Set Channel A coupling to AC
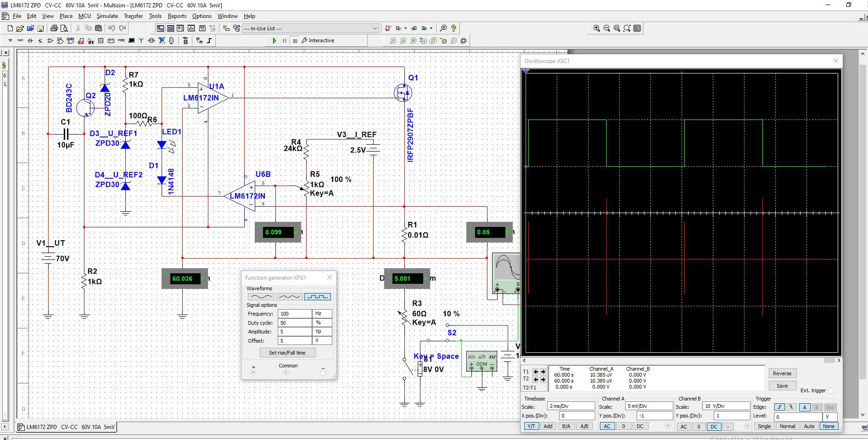This screenshot has width=868, height=440. [607, 426]
